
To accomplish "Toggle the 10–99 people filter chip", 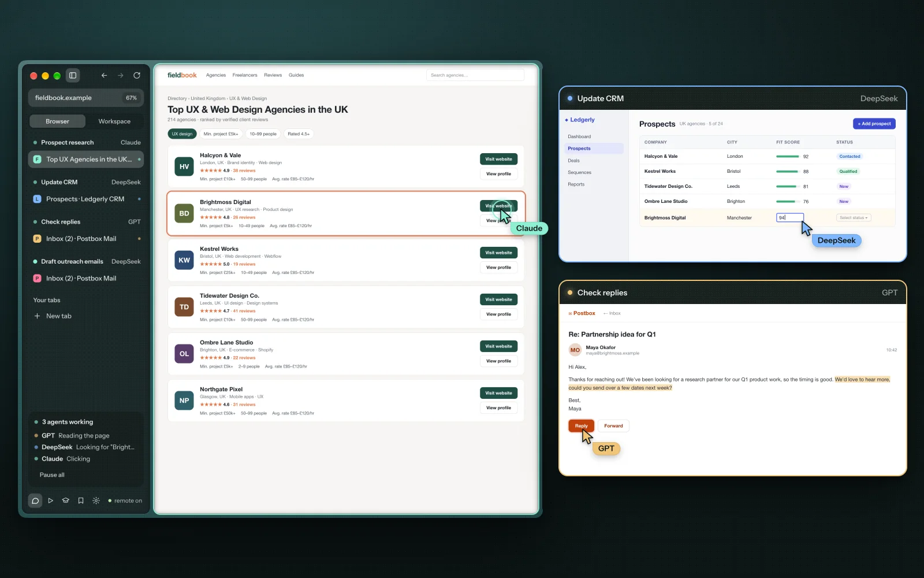I will click(263, 134).
